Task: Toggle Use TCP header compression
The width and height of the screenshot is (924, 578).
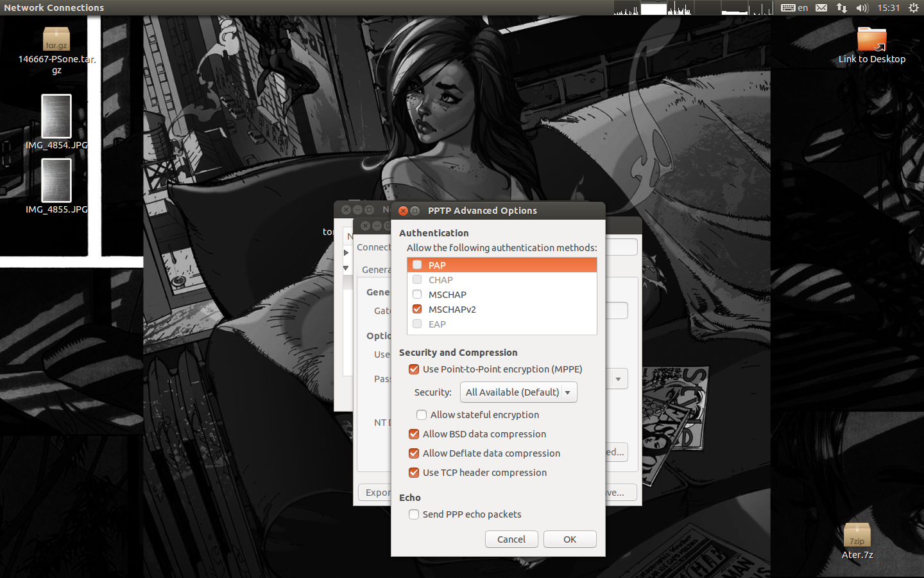Action: tap(414, 473)
